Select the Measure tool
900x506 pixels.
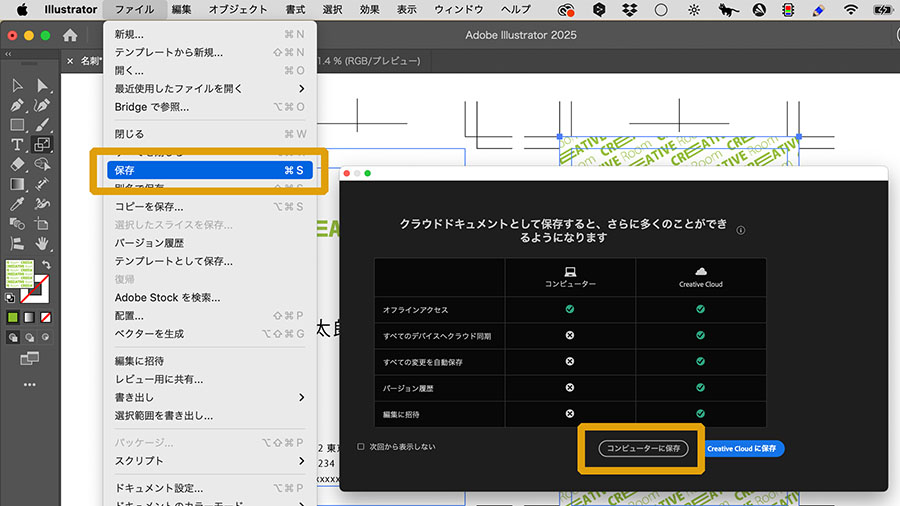pos(42,184)
